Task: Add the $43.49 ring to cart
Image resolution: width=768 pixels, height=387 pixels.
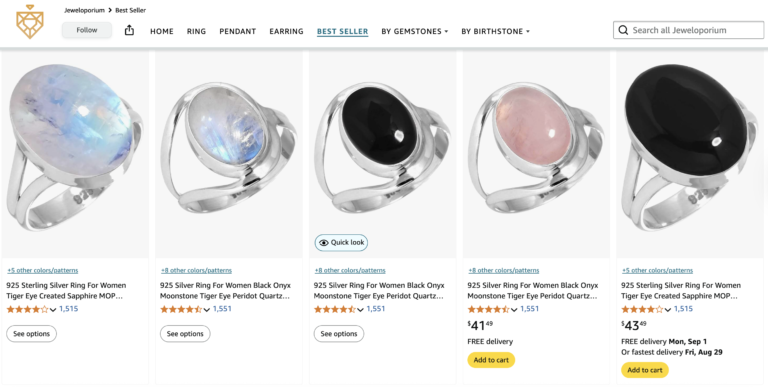Action: point(645,370)
